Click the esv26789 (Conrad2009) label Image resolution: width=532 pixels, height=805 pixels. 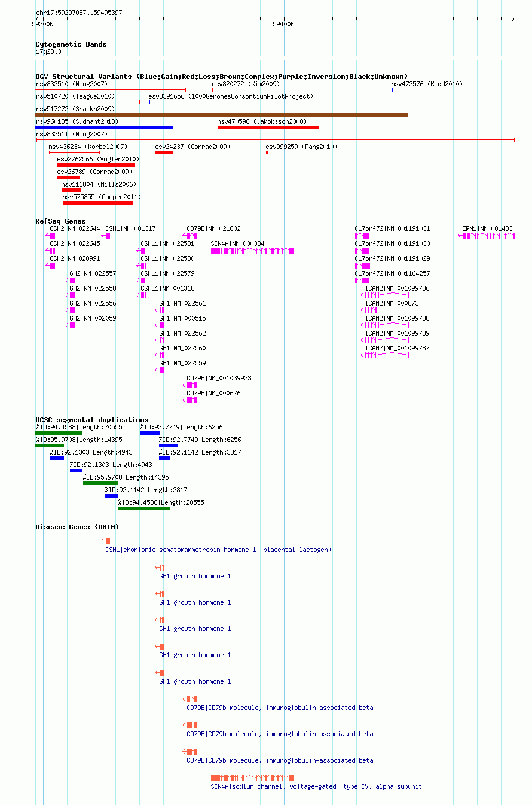(x=94, y=172)
